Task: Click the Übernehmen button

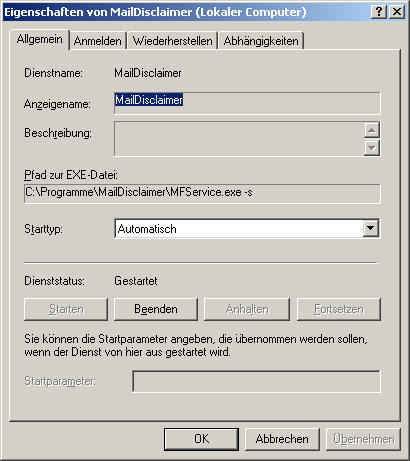Action: pyautogui.click(x=363, y=439)
